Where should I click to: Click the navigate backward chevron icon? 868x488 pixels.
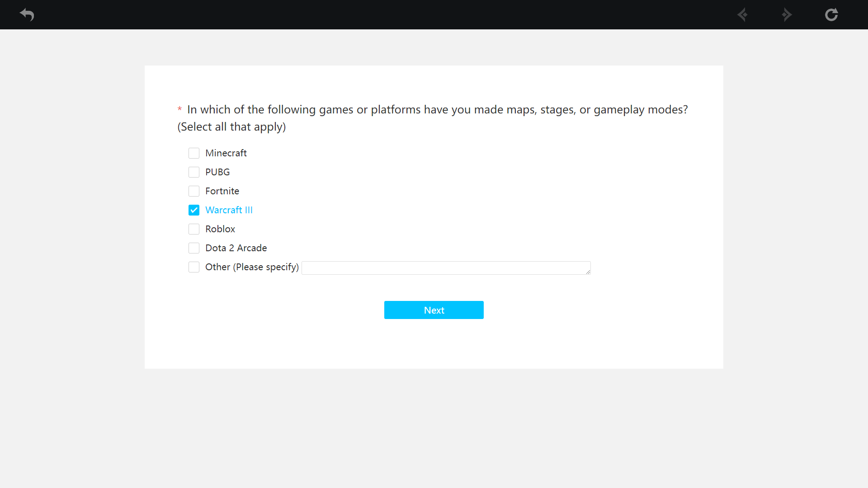(x=742, y=14)
